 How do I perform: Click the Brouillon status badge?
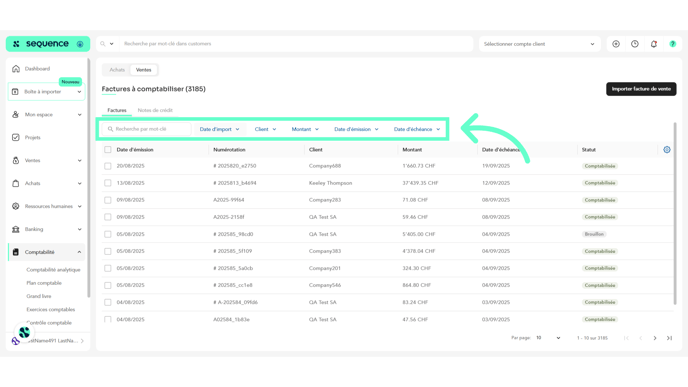coord(594,234)
